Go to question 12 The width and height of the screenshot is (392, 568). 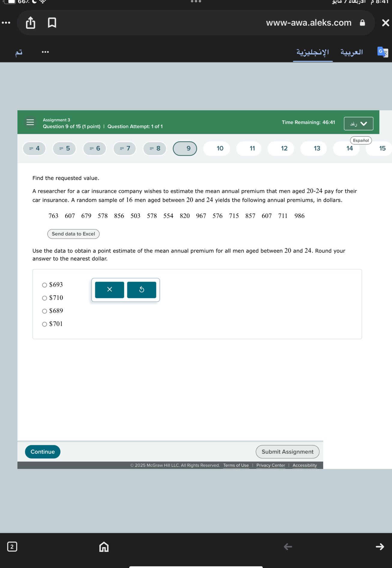[x=281, y=148]
